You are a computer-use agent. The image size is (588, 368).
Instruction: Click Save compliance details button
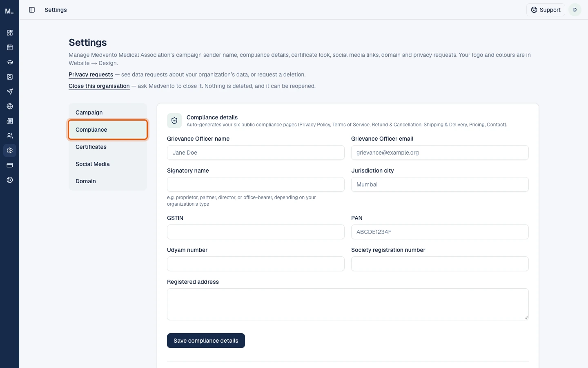click(x=206, y=341)
